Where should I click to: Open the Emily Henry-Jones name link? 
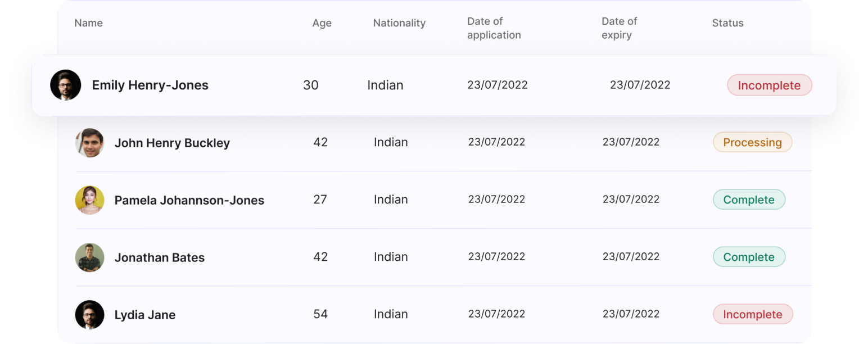tap(150, 85)
